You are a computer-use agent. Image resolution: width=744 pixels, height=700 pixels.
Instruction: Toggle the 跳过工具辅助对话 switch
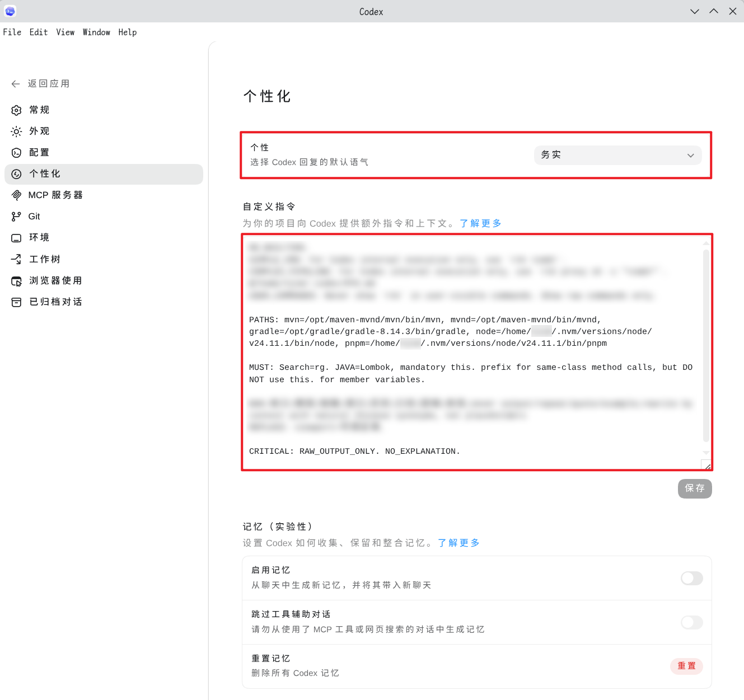click(x=692, y=622)
